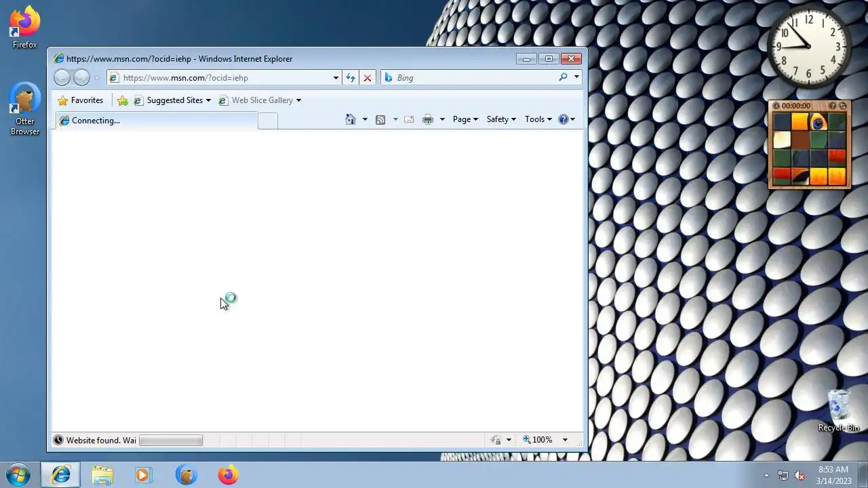Click the RSS Feeds icon

tap(380, 119)
